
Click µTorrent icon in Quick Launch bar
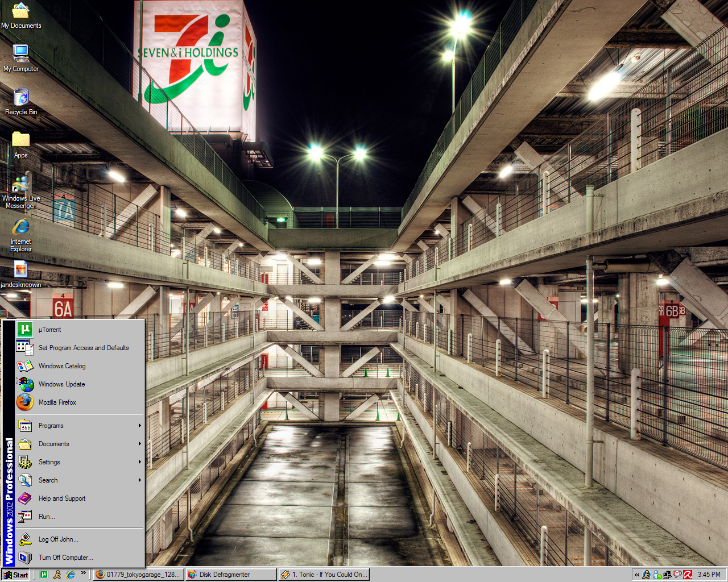tap(44, 575)
